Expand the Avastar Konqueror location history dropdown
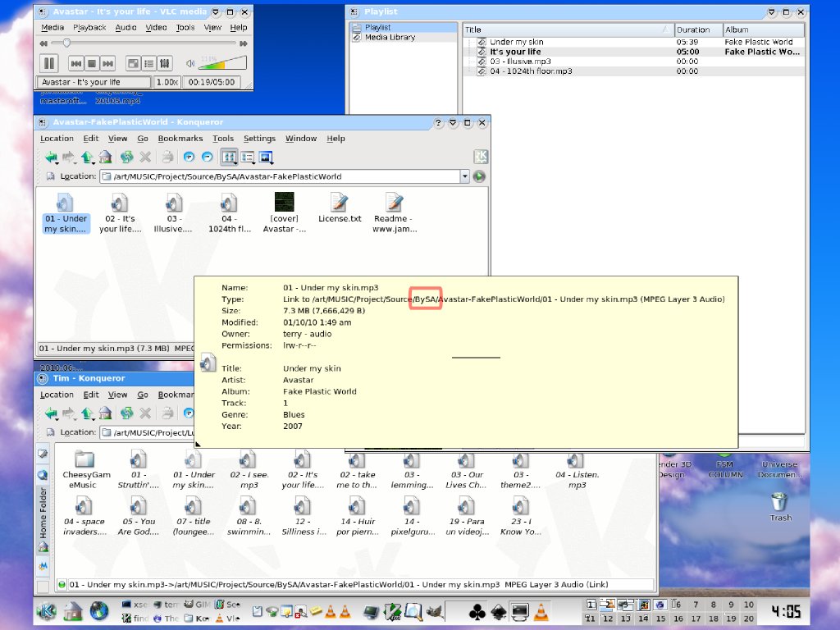This screenshot has height=630, width=840. pyautogui.click(x=464, y=176)
